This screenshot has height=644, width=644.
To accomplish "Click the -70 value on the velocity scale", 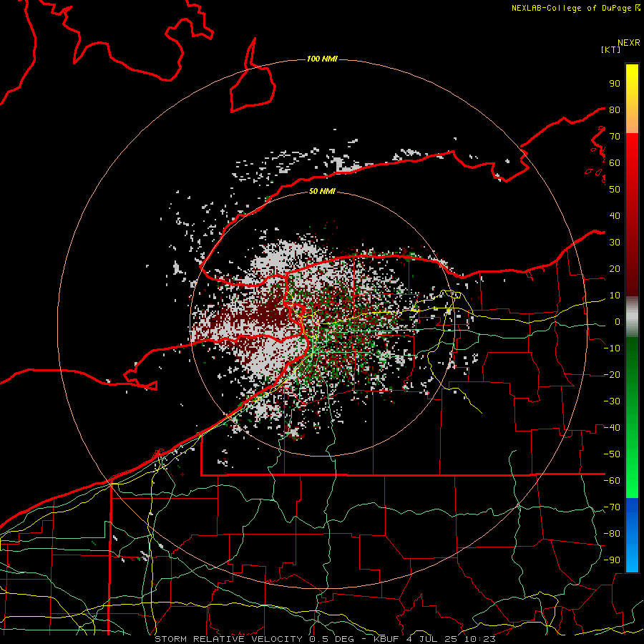I will [x=612, y=507].
